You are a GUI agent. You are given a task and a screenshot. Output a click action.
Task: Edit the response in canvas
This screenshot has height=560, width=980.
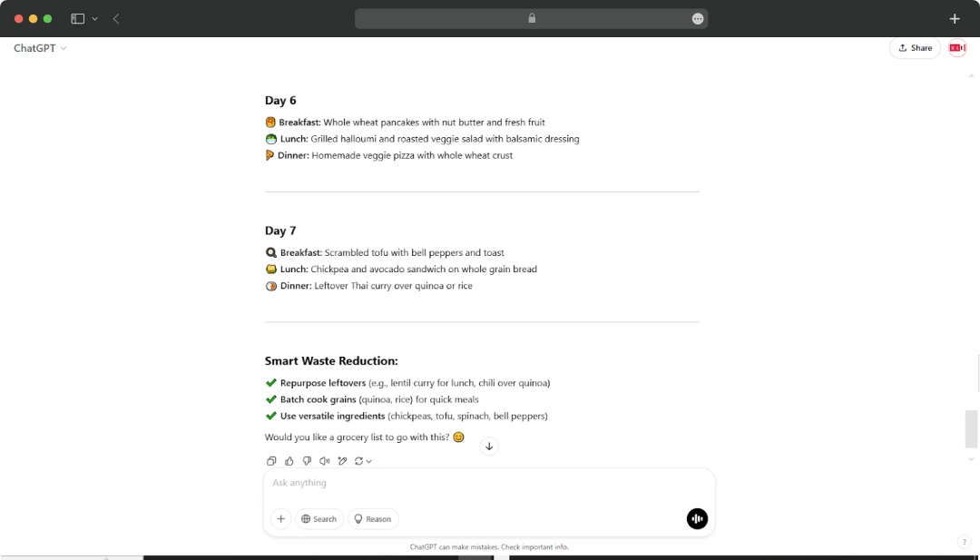coord(342,460)
